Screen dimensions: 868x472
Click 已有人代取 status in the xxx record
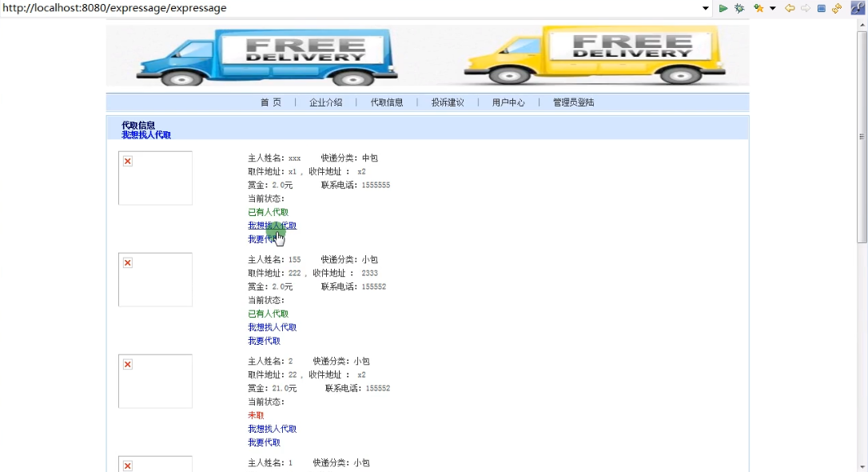(268, 212)
